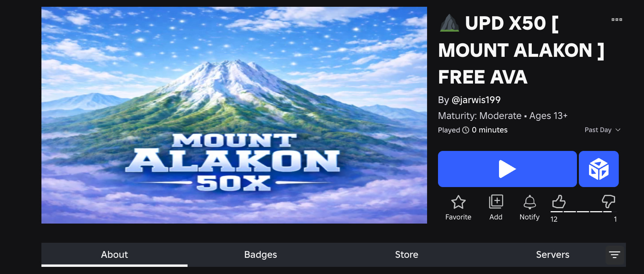Open the Servers tab

coord(552,255)
